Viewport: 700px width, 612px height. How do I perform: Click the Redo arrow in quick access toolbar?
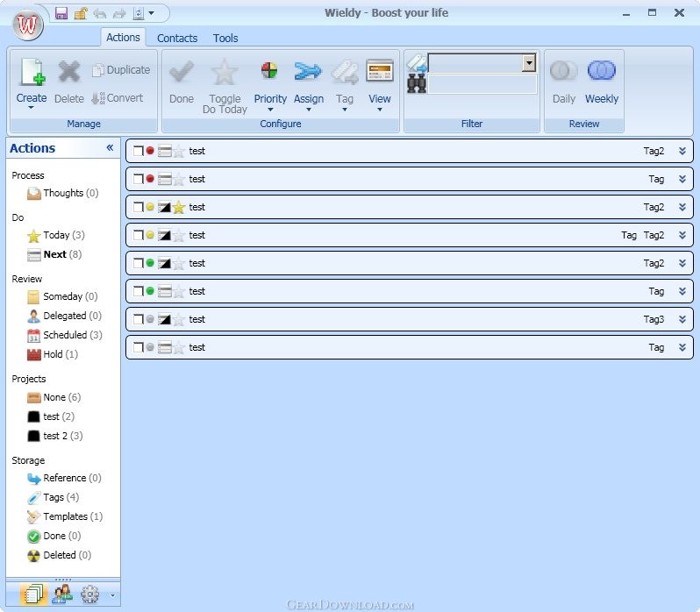pos(119,14)
